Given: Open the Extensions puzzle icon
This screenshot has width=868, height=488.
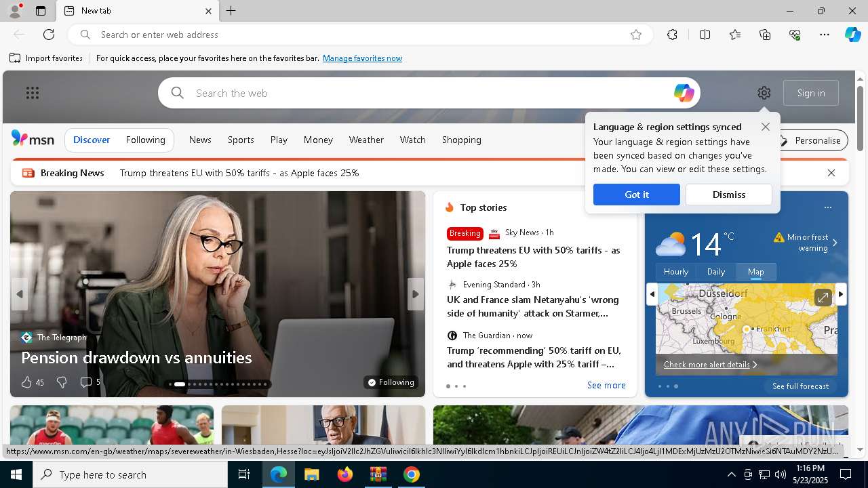Looking at the screenshot, I should tap(672, 35).
